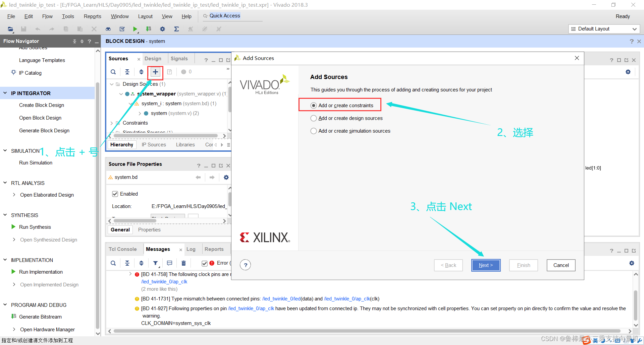Click the filter icon in Messages panel
The image size is (644, 345).
coord(156,263)
